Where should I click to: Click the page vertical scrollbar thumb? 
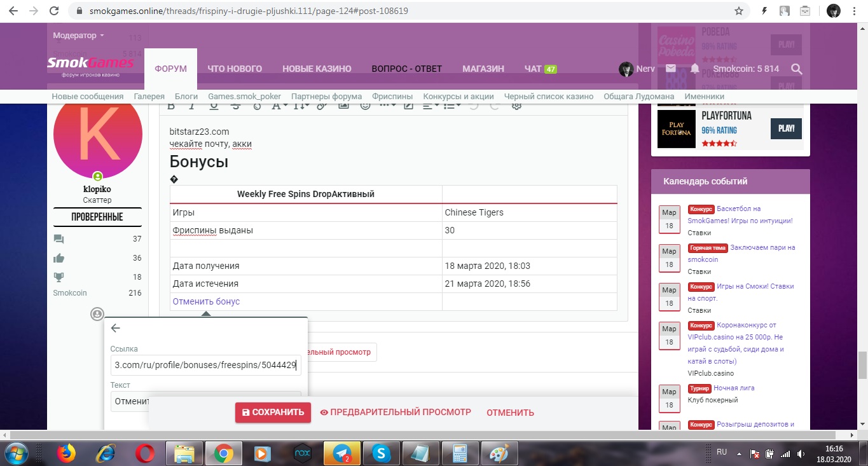(862, 365)
